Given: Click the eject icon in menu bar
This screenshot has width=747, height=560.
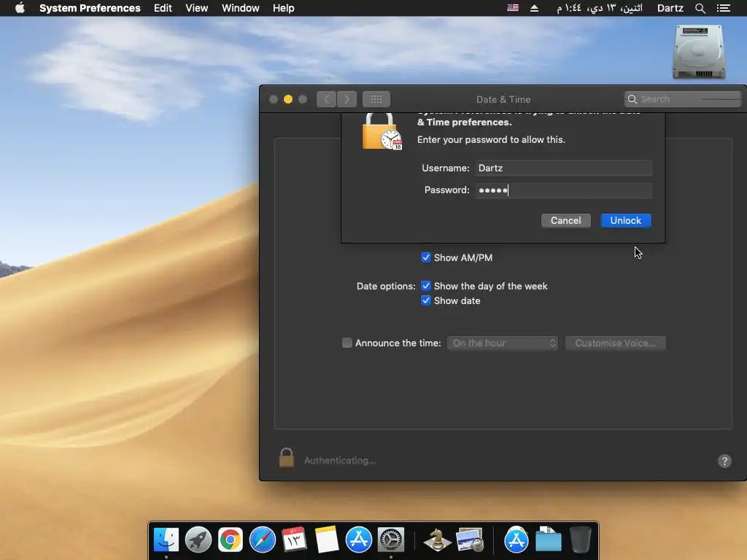Looking at the screenshot, I should pyautogui.click(x=534, y=8).
